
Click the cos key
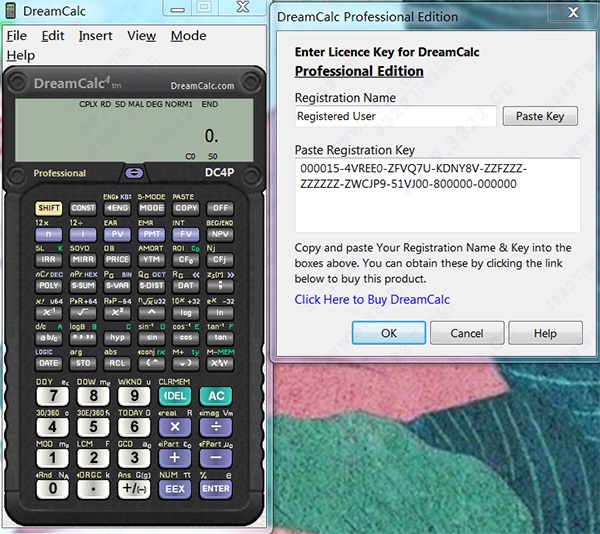point(186,337)
